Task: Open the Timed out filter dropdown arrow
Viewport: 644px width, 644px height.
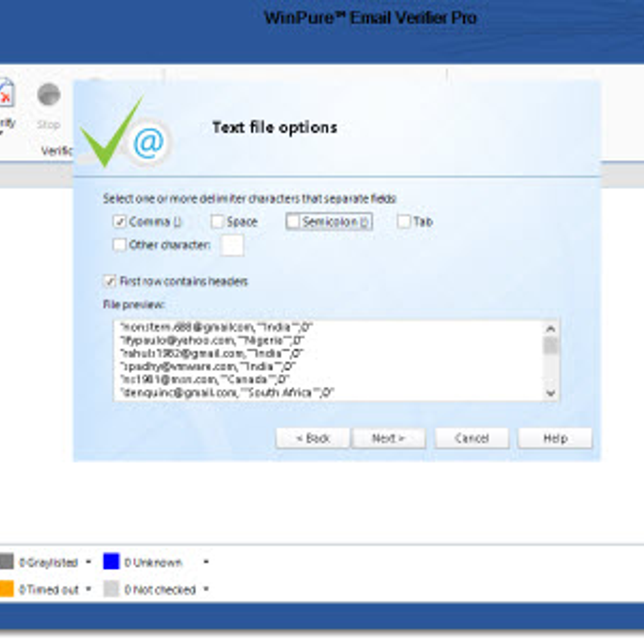Action: 89,589
